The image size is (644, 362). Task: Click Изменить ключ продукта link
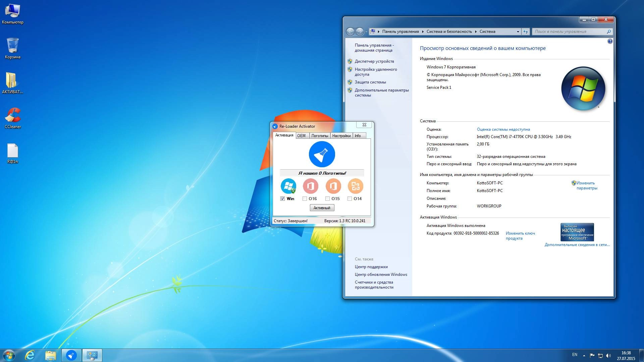coord(520,236)
